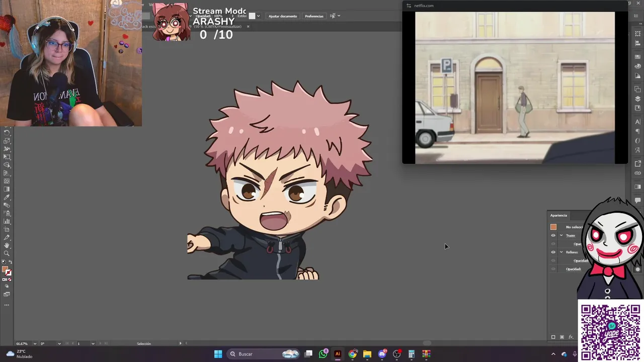Select the Rotate tool
The image size is (644, 362).
click(x=7, y=133)
